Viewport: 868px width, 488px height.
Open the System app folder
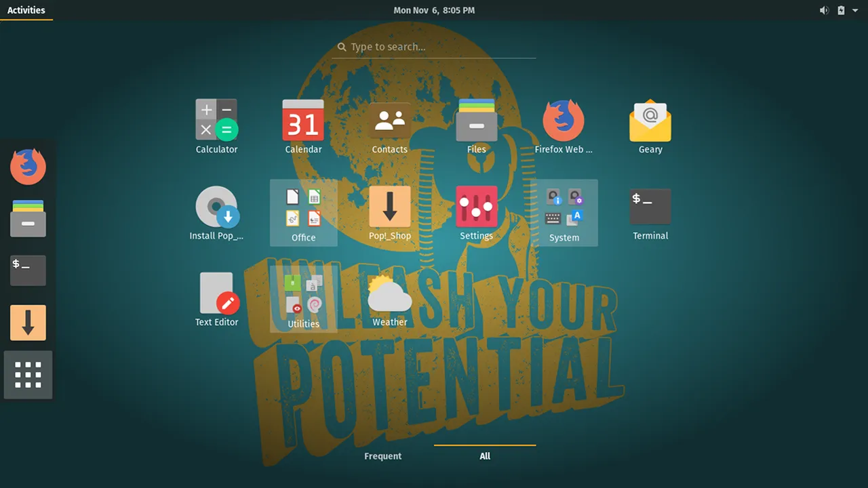564,212
